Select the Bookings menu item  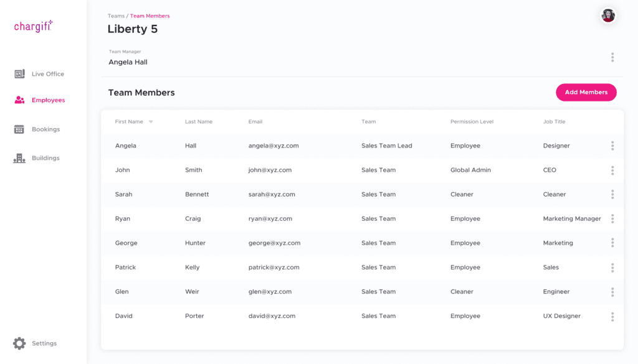46,129
